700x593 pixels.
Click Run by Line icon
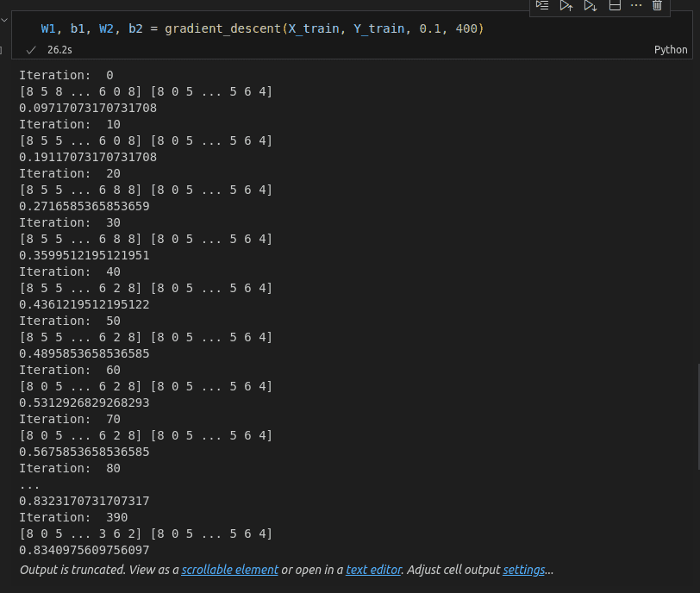coord(542,5)
